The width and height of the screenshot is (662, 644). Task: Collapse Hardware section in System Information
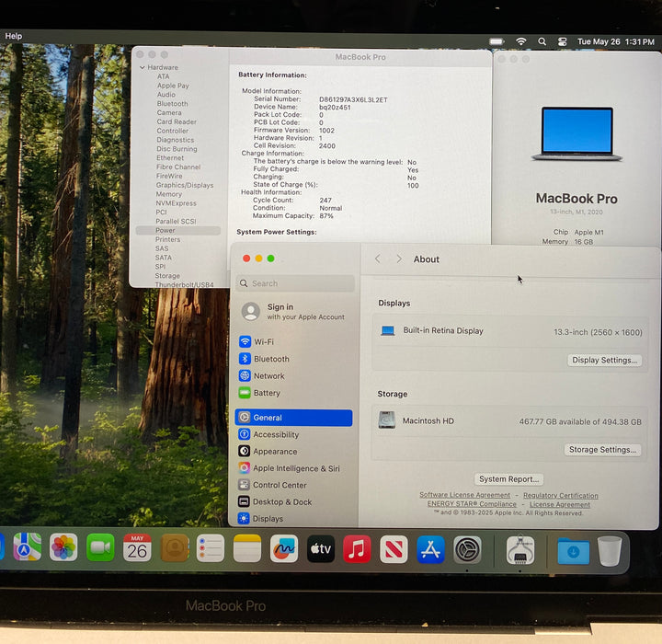point(143,67)
